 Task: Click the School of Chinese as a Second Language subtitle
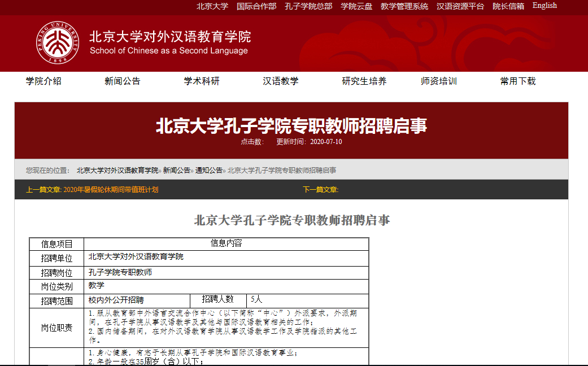pyautogui.click(x=169, y=51)
